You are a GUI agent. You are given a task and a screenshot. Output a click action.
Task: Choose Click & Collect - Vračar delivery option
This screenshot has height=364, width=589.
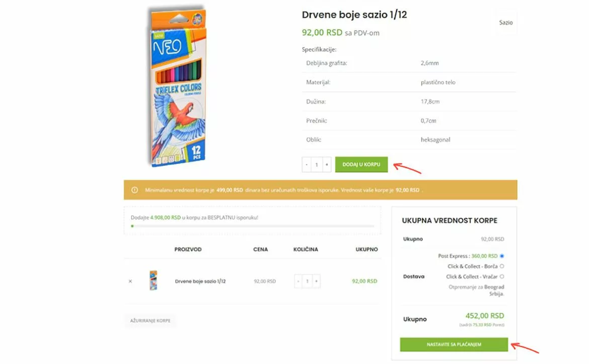coord(502,277)
